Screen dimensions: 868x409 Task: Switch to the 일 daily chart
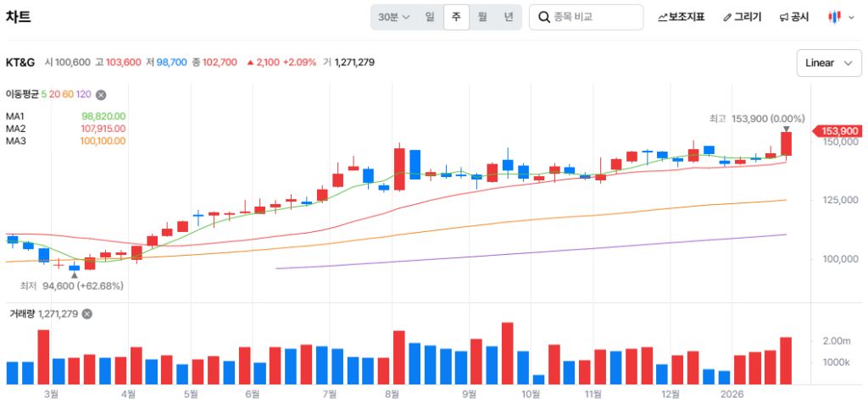430,17
